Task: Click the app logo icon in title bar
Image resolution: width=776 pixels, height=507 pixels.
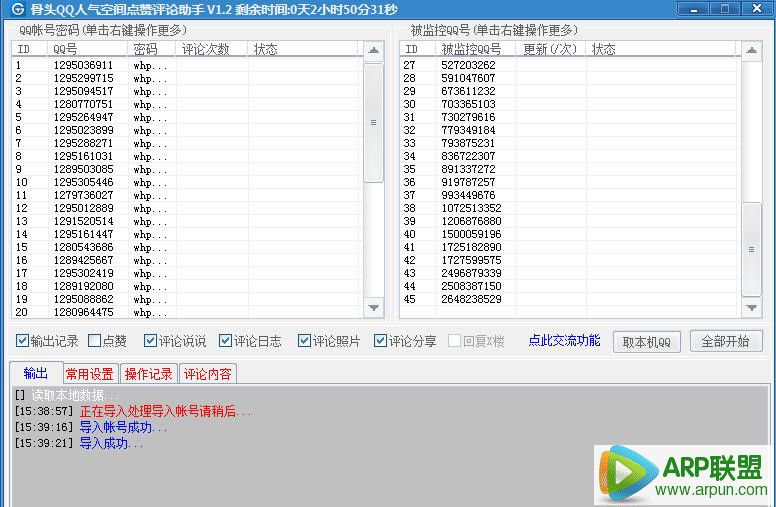Action: (x=17, y=9)
